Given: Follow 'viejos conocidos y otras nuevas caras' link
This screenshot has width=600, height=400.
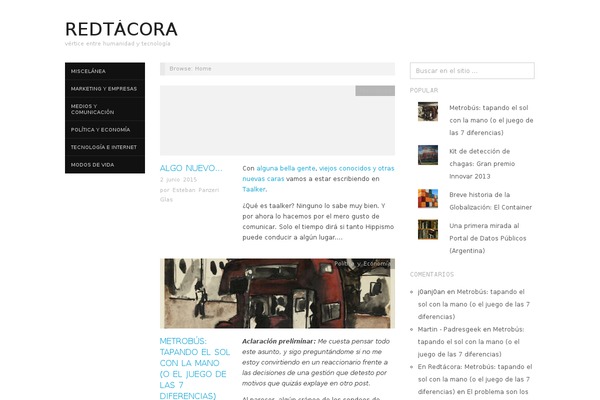Looking at the screenshot, I should click(318, 173).
